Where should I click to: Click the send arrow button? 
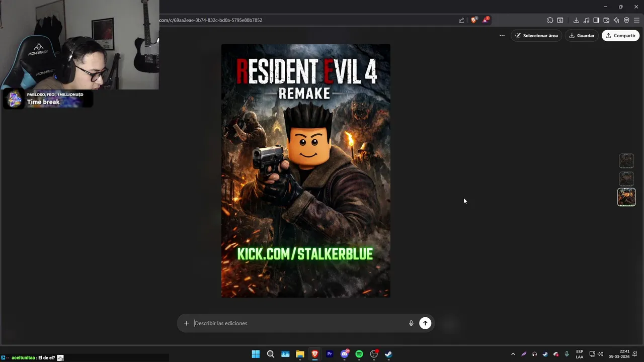point(425,323)
